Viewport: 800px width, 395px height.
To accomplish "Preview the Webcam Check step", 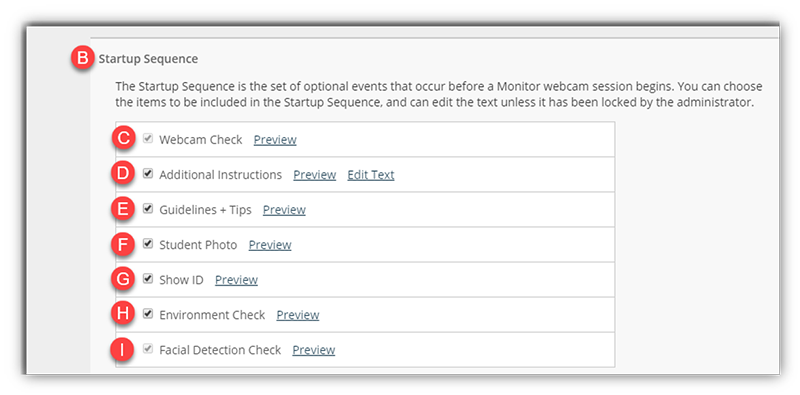I will tap(275, 140).
